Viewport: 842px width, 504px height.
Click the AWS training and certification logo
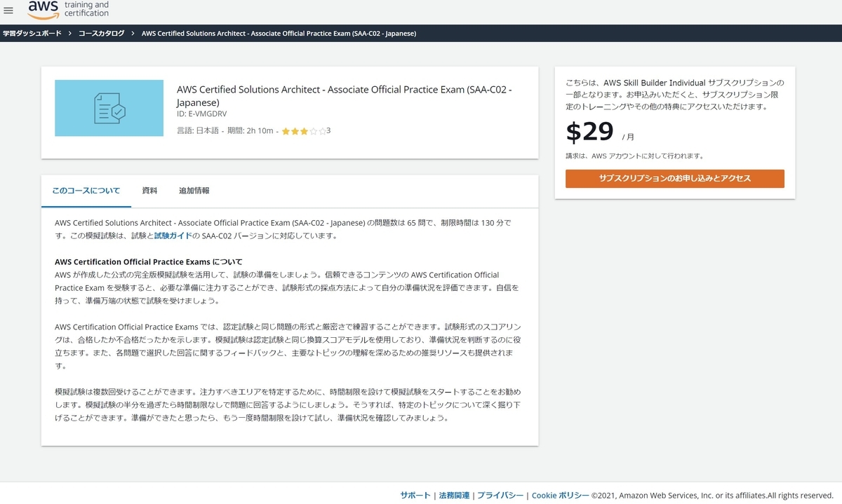coord(68,10)
